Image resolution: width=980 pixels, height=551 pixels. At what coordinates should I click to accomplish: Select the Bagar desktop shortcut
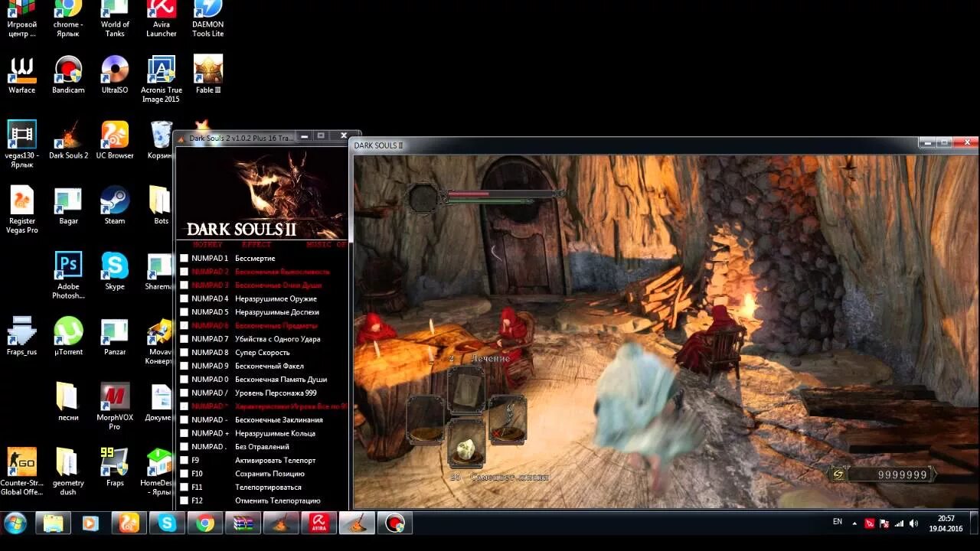pyautogui.click(x=68, y=206)
